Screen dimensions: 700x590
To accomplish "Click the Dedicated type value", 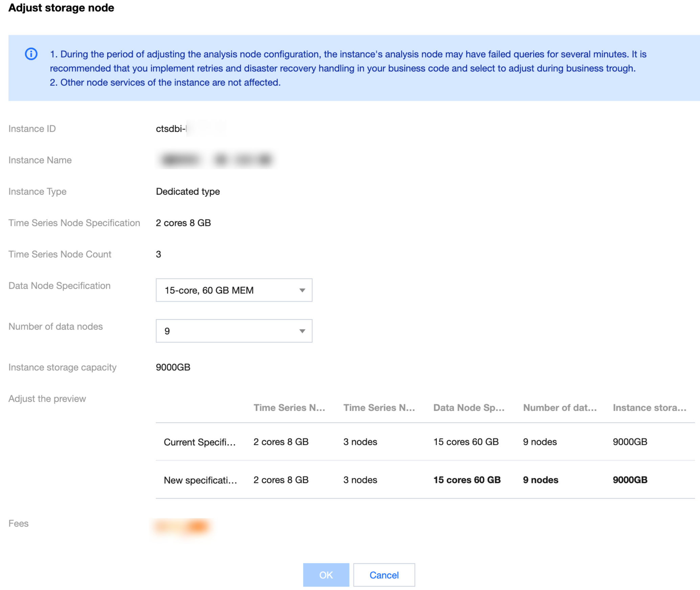I will [x=188, y=192].
